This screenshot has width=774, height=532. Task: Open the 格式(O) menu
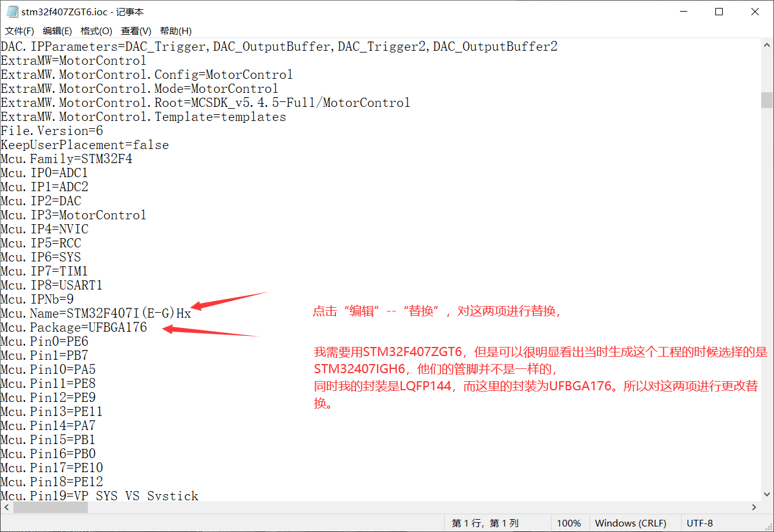click(96, 31)
